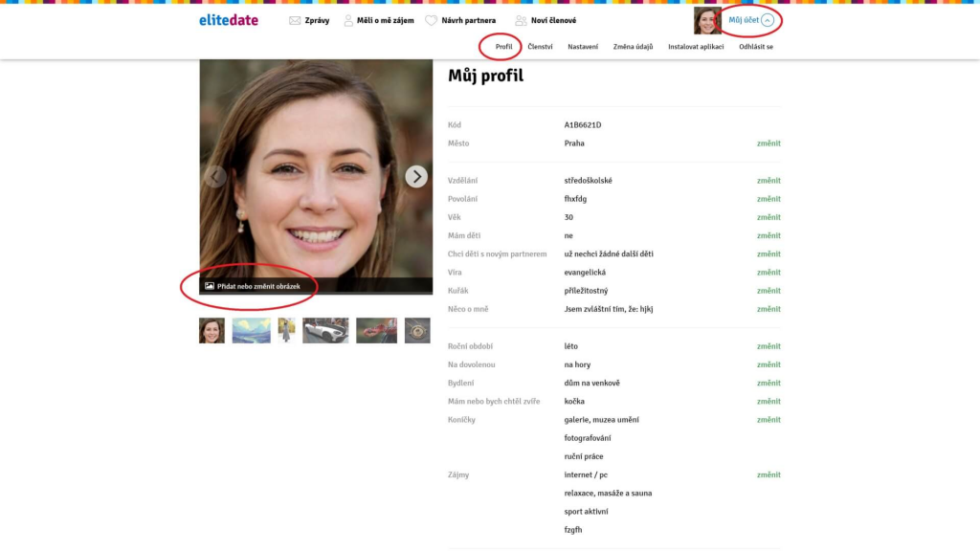
Task: Click the internet / pc interest
Action: [x=586, y=474]
